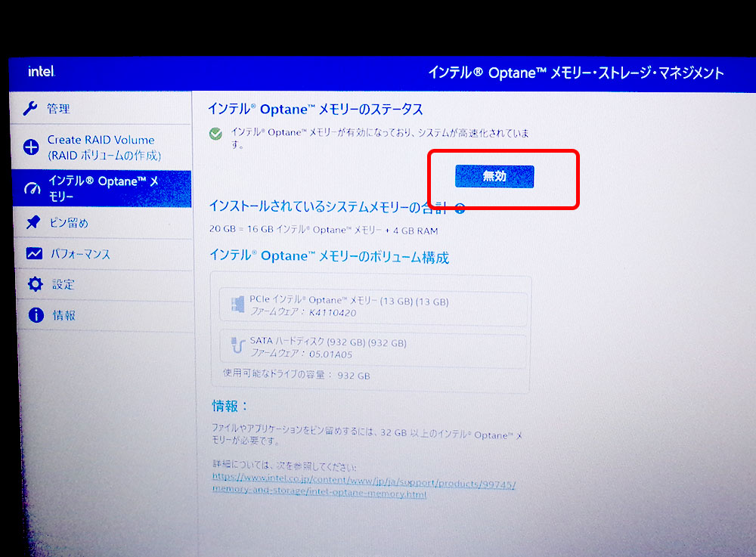Click the SATA hard disk drive icon
Image resolution: width=756 pixels, height=557 pixels.
(x=237, y=347)
